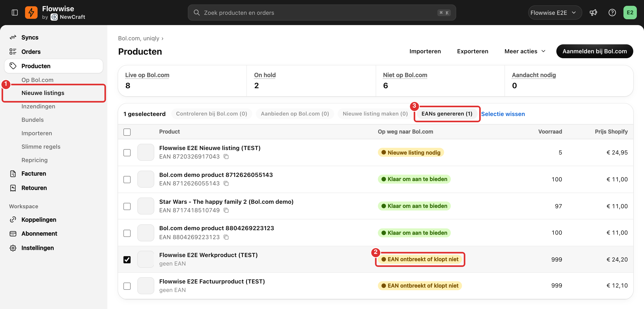Viewport: 644px width, 309px height.
Task: Click the Koppelingen link icon
Action: coord(13,220)
